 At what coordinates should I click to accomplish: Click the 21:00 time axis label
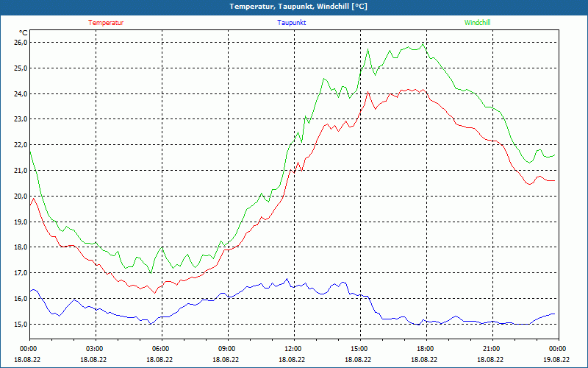492,349
